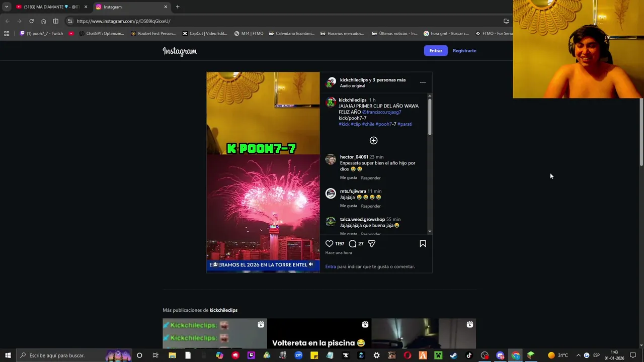Open the notification center icon
The width and height of the screenshot is (644, 362).
tap(633, 355)
